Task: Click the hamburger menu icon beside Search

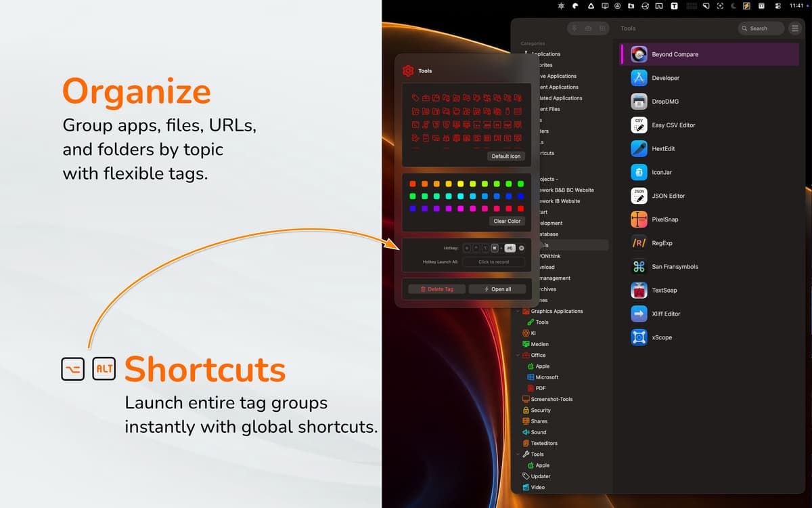Action: pyautogui.click(x=794, y=28)
